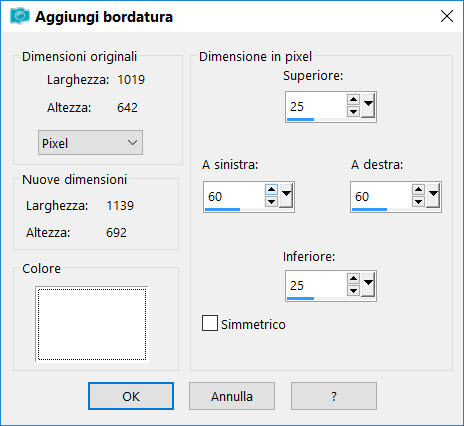Open the Pixel units dropdown
This screenshot has height=426, width=464.
pyautogui.click(x=90, y=143)
